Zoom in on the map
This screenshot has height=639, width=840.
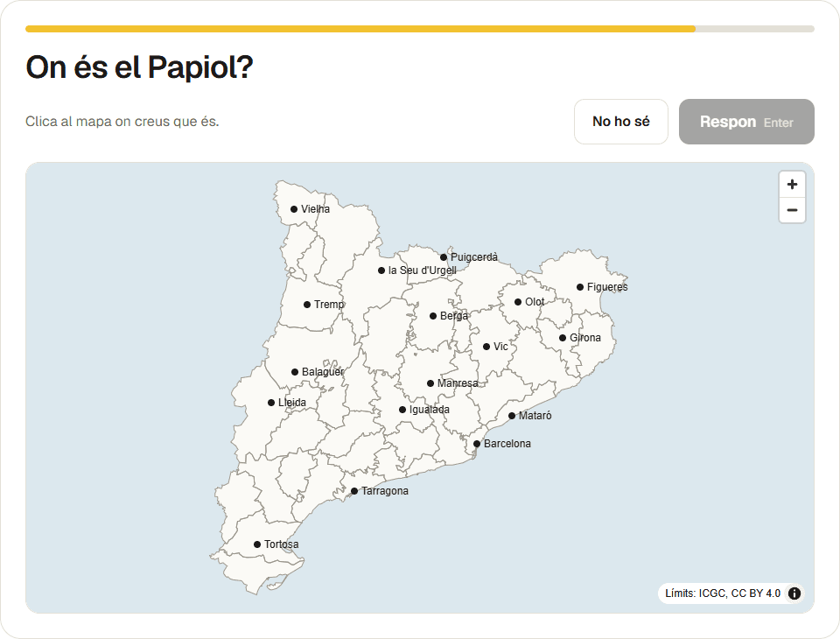point(792,185)
